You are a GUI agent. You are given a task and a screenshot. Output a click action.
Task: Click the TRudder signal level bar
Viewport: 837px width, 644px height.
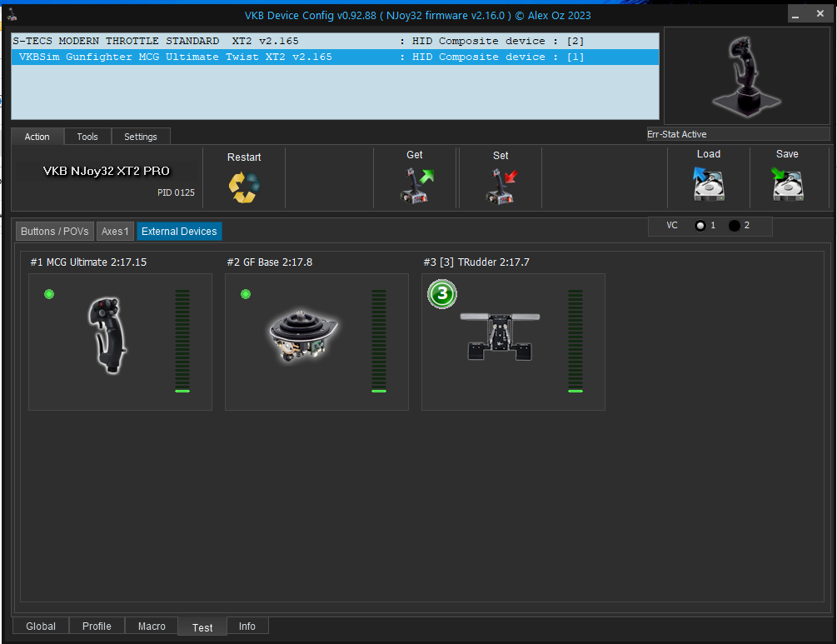click(575, 342)
